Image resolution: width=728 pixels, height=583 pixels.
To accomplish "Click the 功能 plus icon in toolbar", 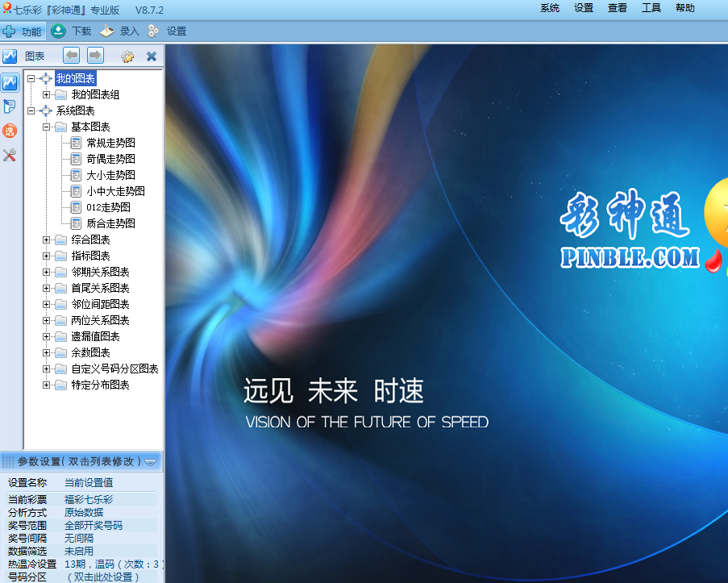I will click(10, 31).
